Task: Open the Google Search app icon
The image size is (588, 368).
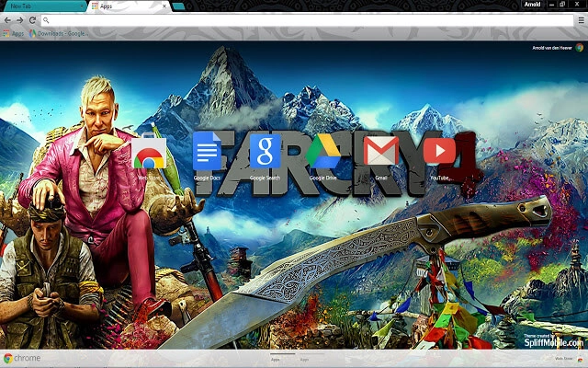Action: (x=266, y=151)
